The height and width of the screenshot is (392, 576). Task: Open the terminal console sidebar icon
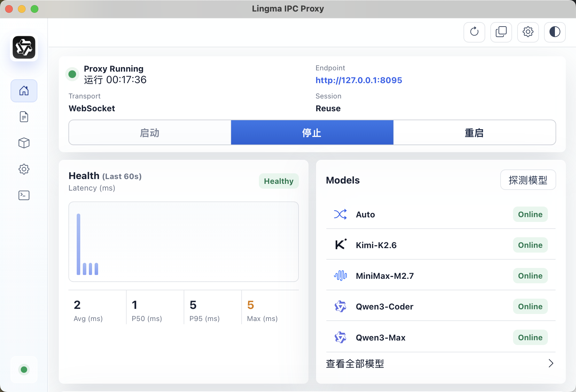pos(24,195)
